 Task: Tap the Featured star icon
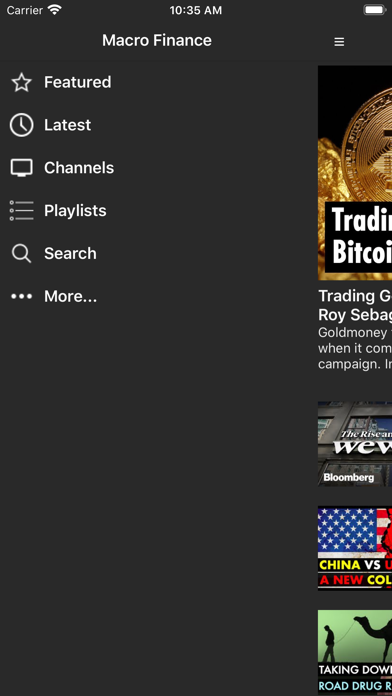point(21,83)
